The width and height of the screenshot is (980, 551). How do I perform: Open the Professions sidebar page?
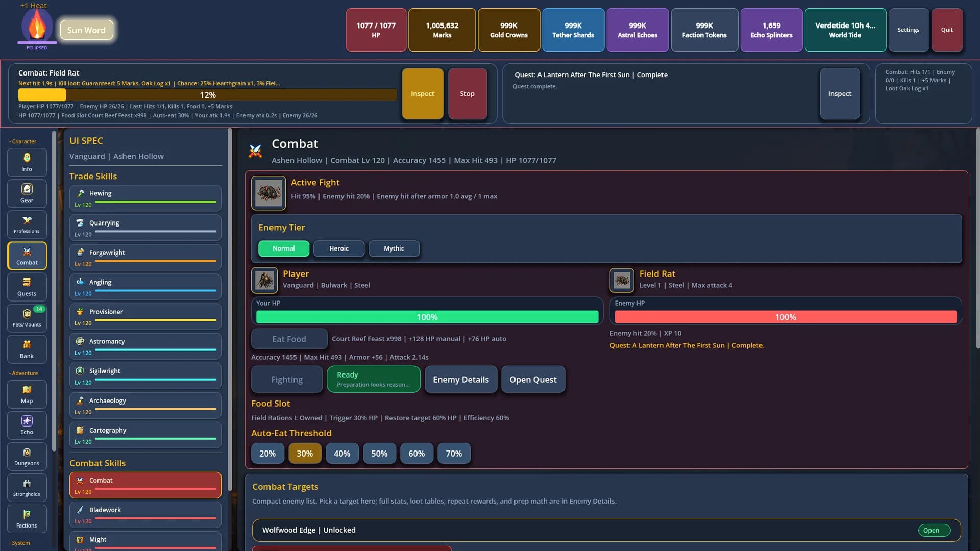tap(27, 224)
